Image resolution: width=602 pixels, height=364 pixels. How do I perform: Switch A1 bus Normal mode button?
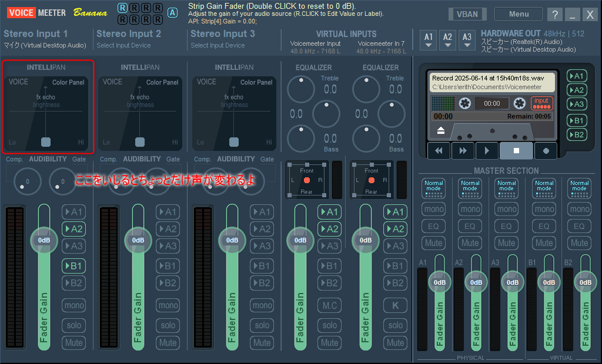click(x=433, y=188)
